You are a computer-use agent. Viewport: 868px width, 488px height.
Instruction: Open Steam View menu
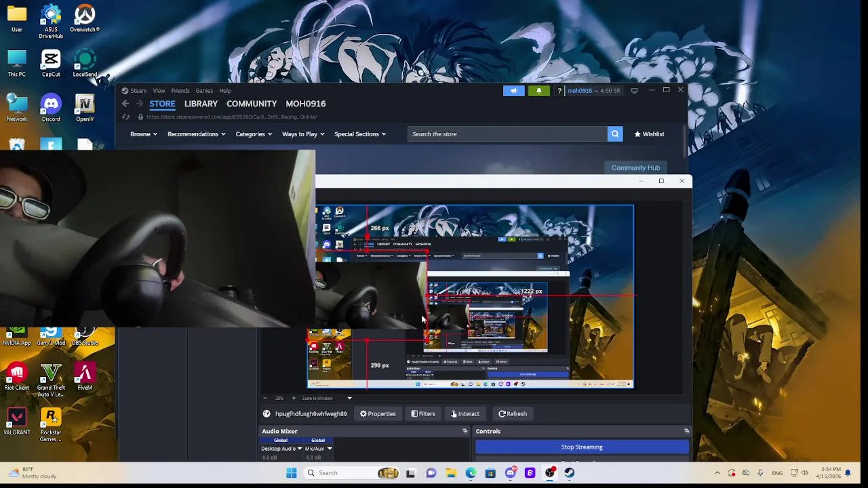click(x=159, y=91)
